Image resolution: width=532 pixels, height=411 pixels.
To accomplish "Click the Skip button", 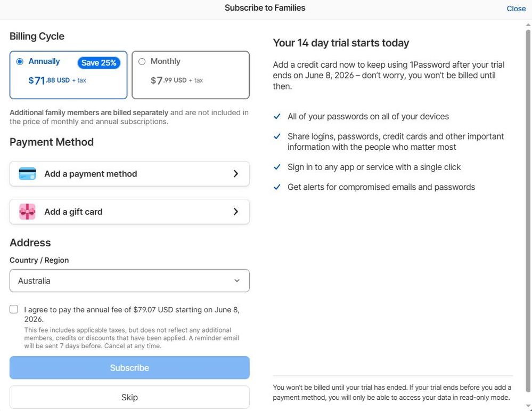I will pos(129,397).
